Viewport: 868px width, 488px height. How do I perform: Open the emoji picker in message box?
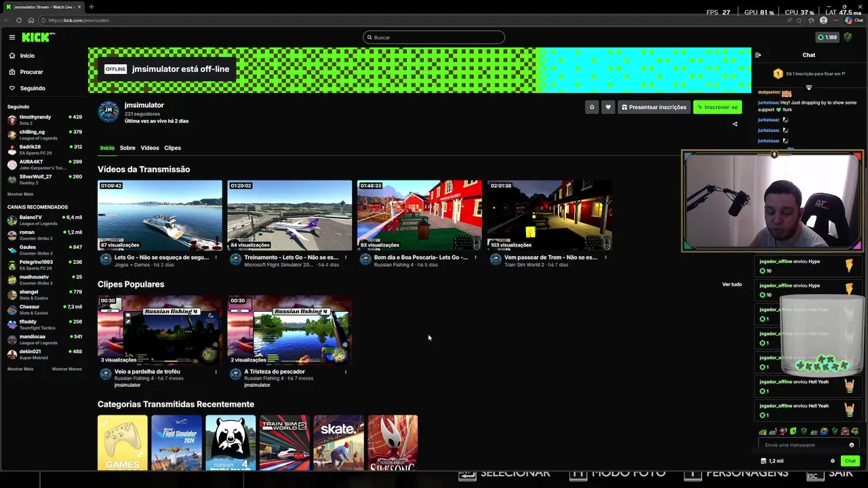[852, 445]
